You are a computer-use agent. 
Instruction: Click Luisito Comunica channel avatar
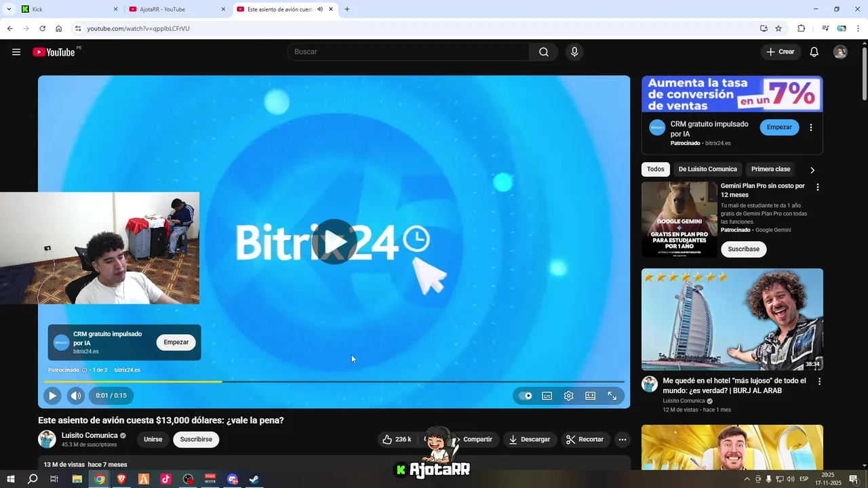click(47, 439)
